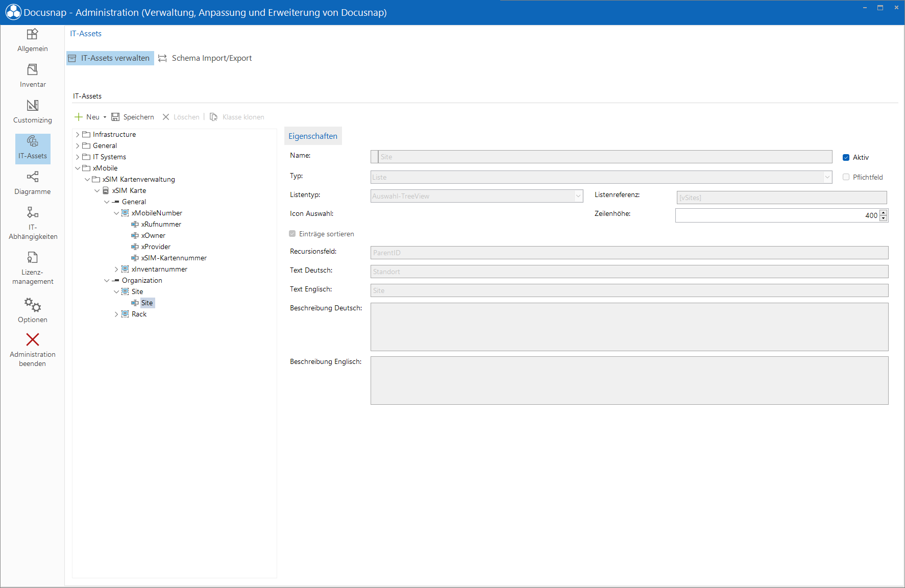Select the Eigenschaften tab
Viewport: 905px width, 588px height.
(x=313, y=136)
